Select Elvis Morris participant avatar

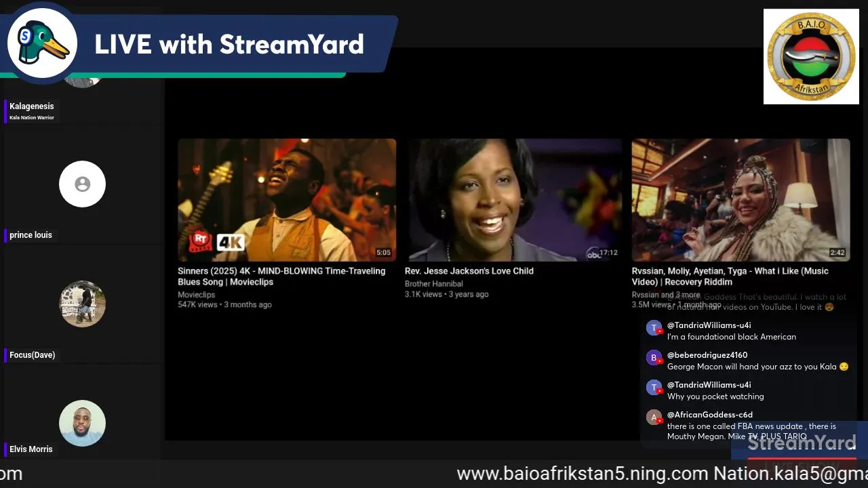pyautogui.click(x=82, y=423)
